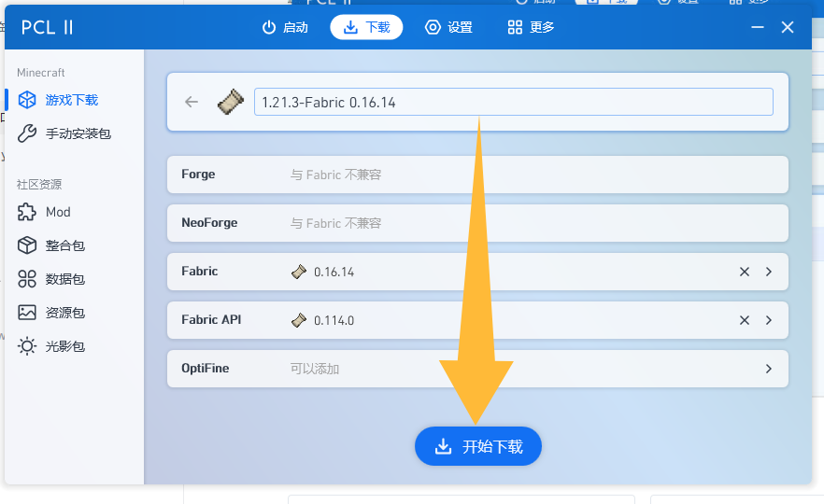Click the Fabric API 0.114.0 version icon
824x504 pixels.
point(299,320)
